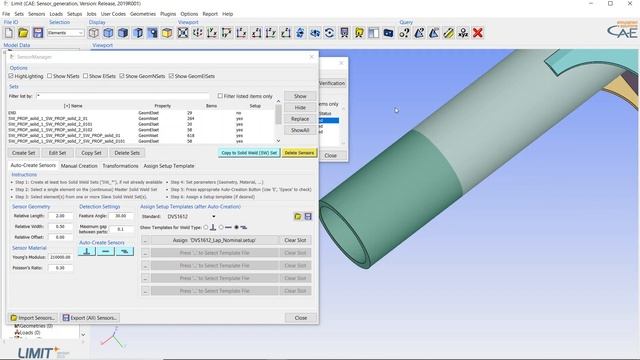Click the solid blue cube display icon
This screenshot has height=360, width=640.
click(x=108, y=33)
